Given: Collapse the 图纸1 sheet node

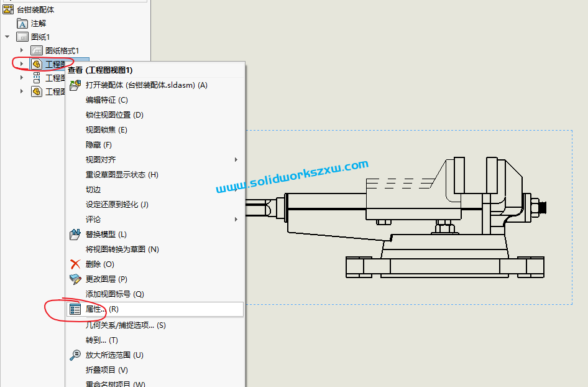Looking at the screenshot, I should [x=7, y=37].
